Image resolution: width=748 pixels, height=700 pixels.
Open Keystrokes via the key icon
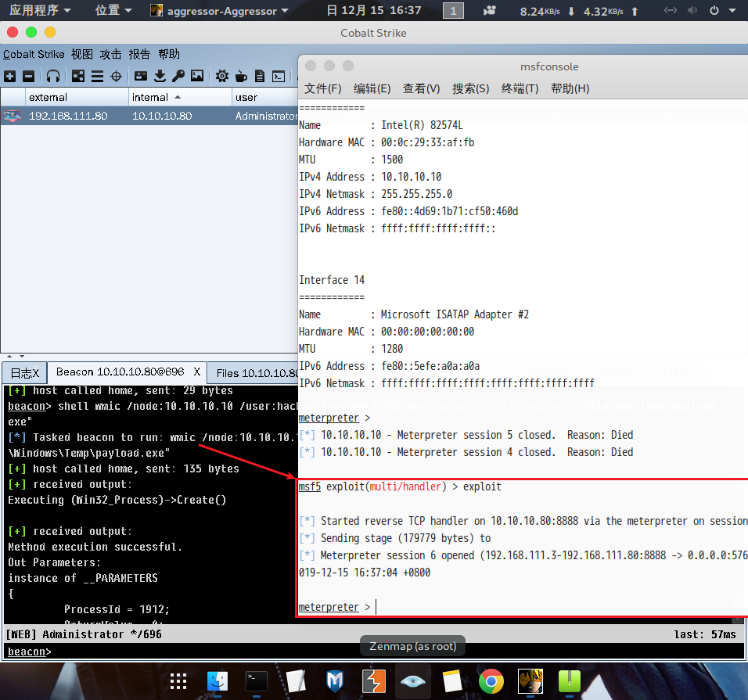click(x=178, y=76)
